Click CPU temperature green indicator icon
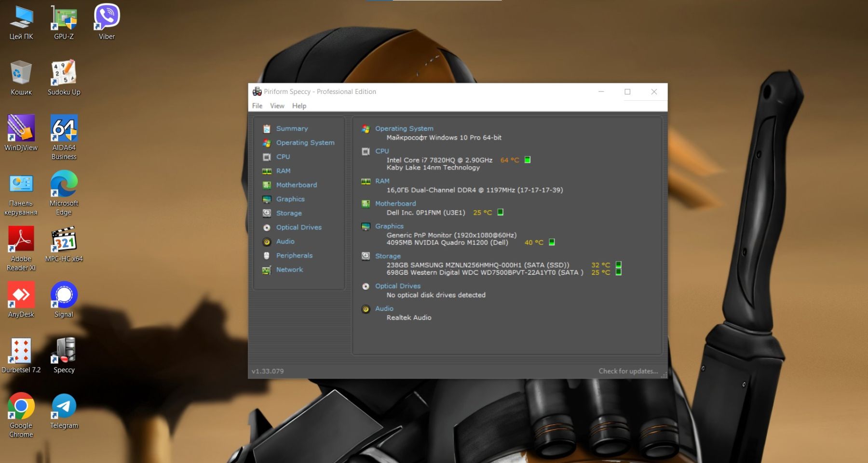The height and width of the screenshot is (463, 868). [x=528, y=160]
